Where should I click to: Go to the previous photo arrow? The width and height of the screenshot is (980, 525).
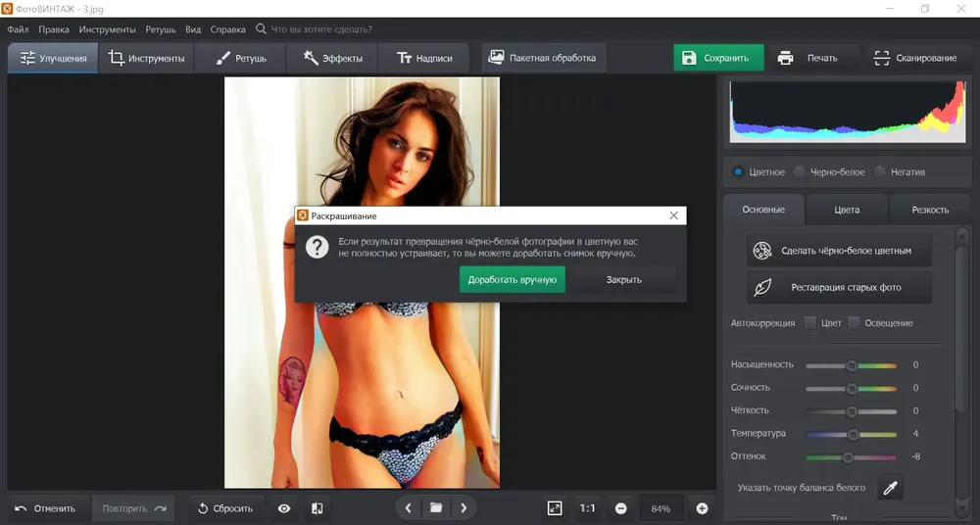pyautogui.click(x=408, y=508)
